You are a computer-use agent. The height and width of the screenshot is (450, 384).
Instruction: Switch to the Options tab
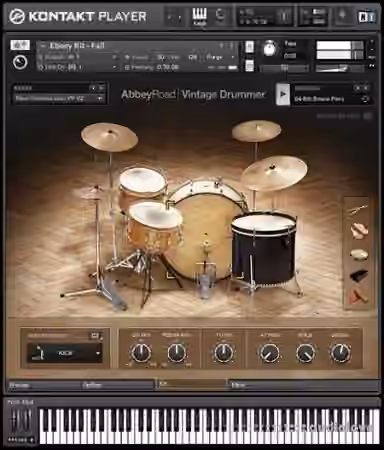click(x=117, y=385)
